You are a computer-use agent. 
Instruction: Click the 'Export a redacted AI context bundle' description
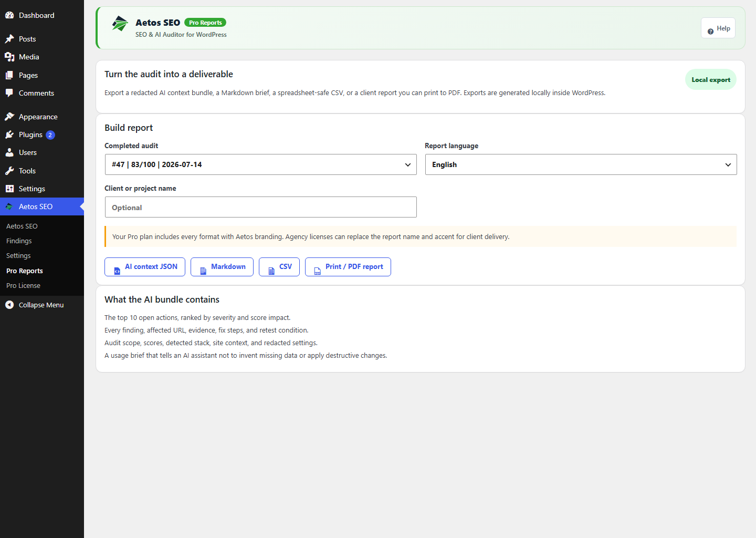pos(355,93)
